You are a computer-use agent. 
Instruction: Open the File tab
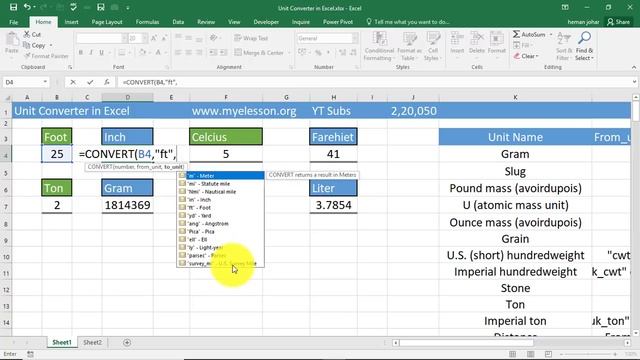13,22
